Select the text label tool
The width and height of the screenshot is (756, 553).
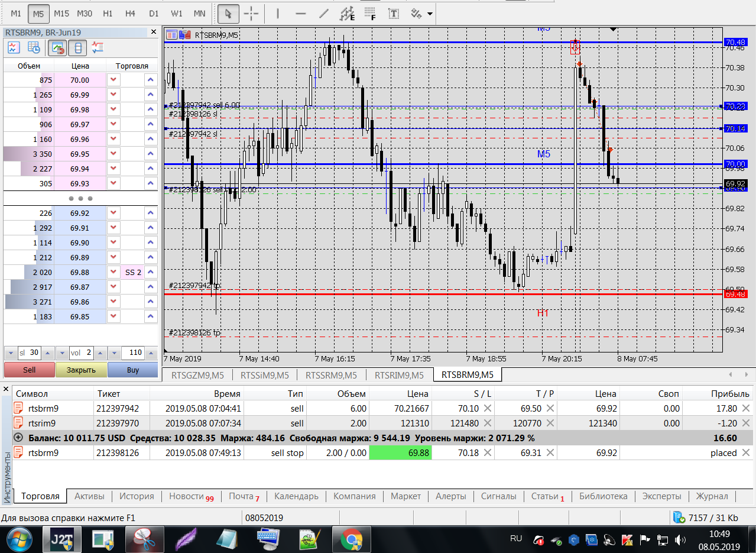[x=393, y=13]
